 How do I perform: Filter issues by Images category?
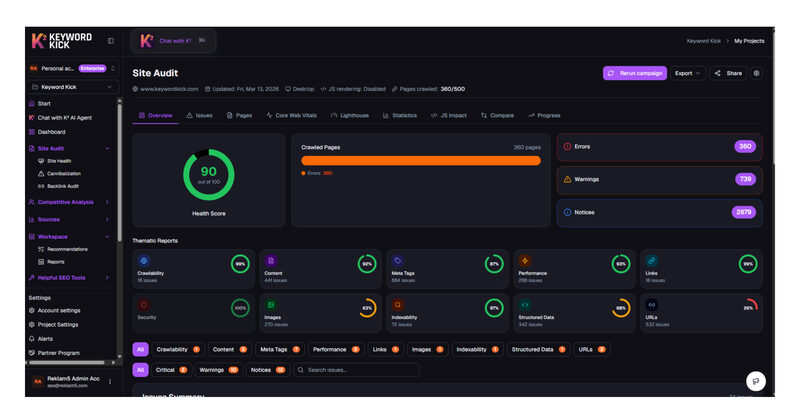click(427, 350)
